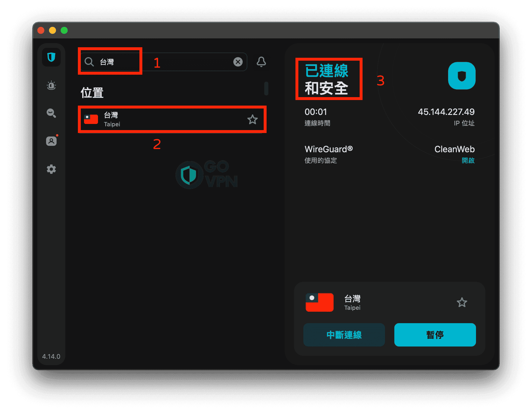Screen dimensions: 532x413
Task: Click the notification bell icon
Action: pyautogui.click(x=261, y=62)
